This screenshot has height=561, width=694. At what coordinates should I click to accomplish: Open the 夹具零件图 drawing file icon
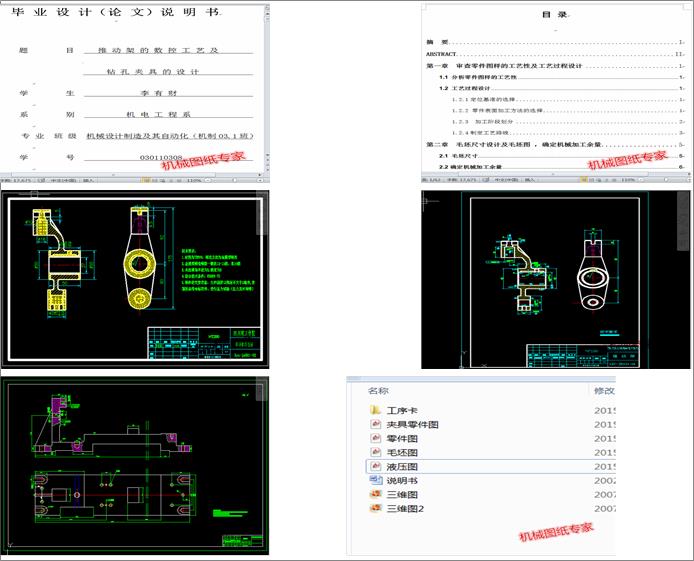pos(375,424)
